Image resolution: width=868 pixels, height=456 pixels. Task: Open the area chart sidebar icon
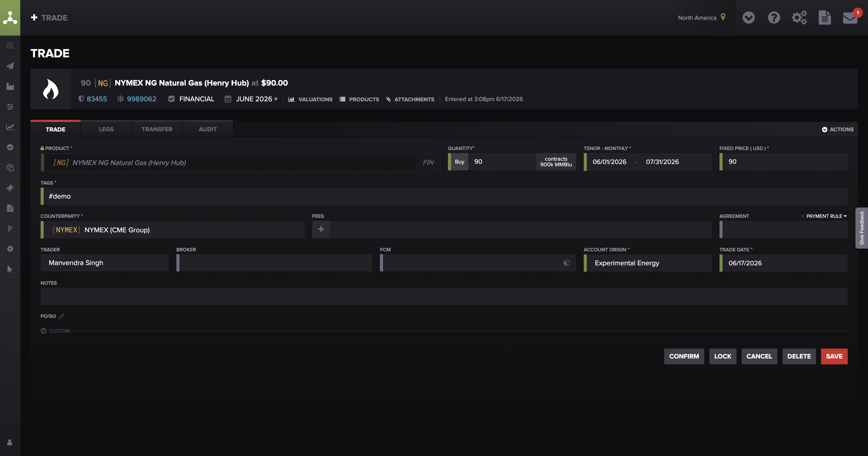tap(10, 86)
